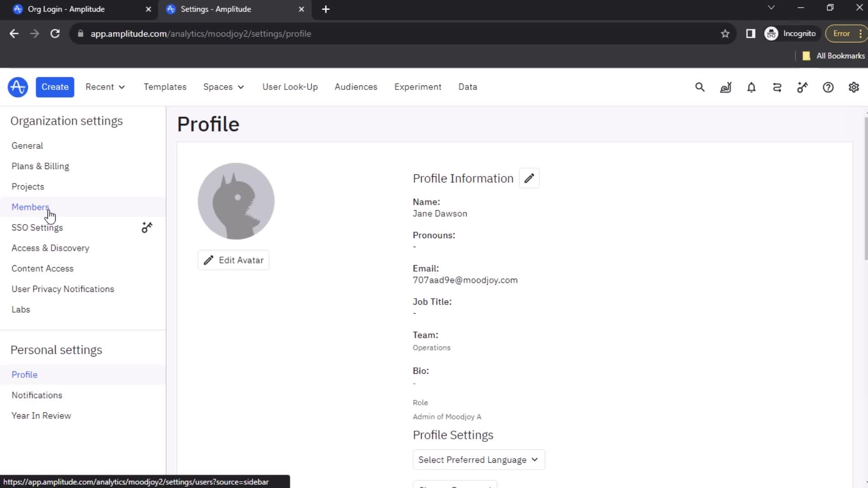Open the All Bookmarks folder
868x488 pixels.
coord(834,56)
